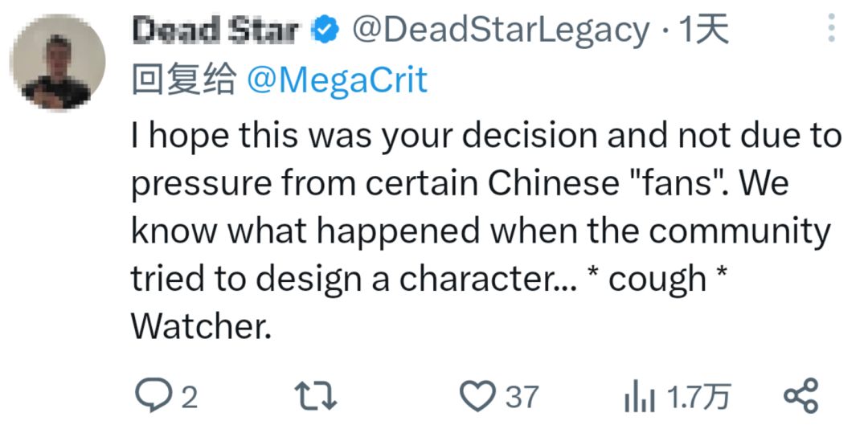868x425 pixels.
Task: Open the @DeadStarLegacy handle link
Action: [501, 31]
